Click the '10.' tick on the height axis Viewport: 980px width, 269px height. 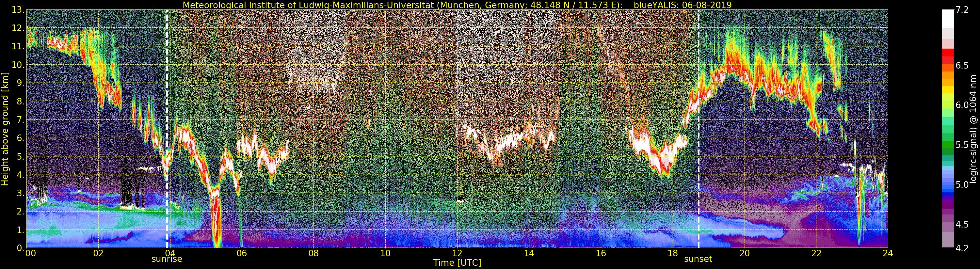click(19, 65)
